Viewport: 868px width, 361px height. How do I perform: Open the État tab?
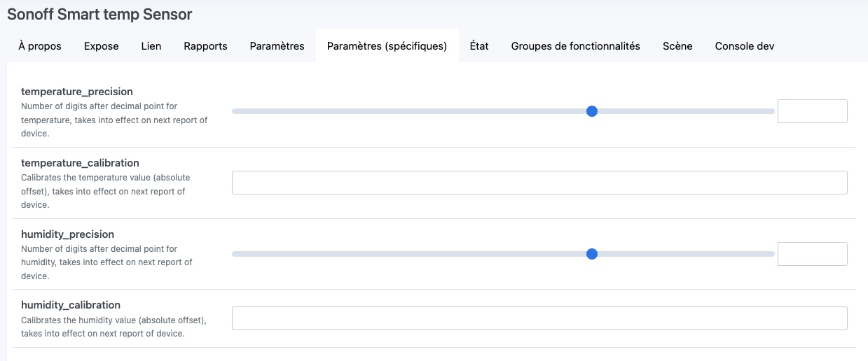(479, 46)
